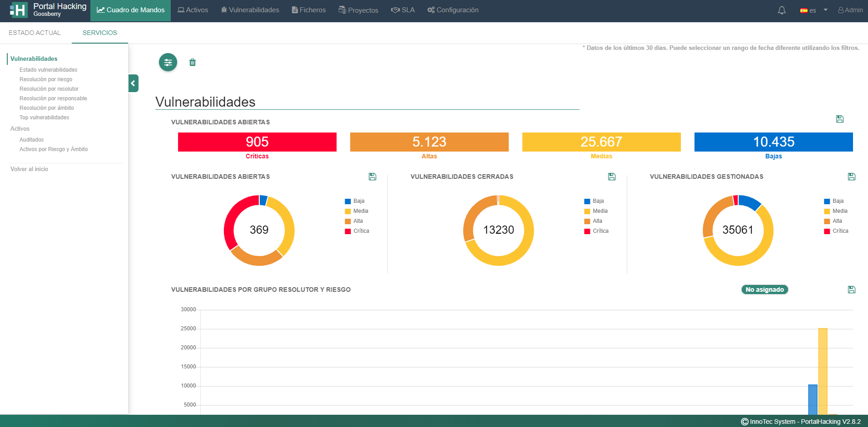Toggle Crítica legend in Gestionadas chart
This screenshot has width=868, height=427.
[836, 231]
